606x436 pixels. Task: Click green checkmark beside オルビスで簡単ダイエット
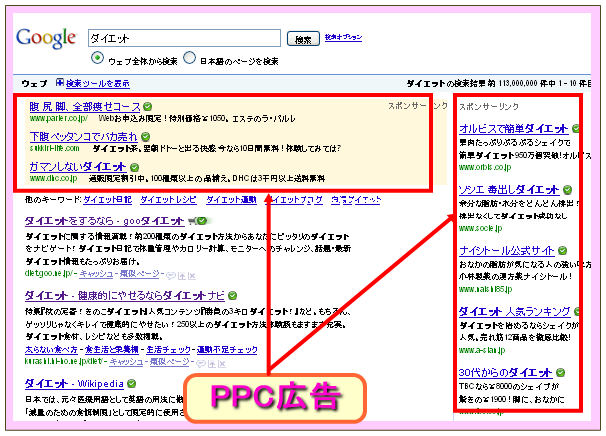click(573, 129)
